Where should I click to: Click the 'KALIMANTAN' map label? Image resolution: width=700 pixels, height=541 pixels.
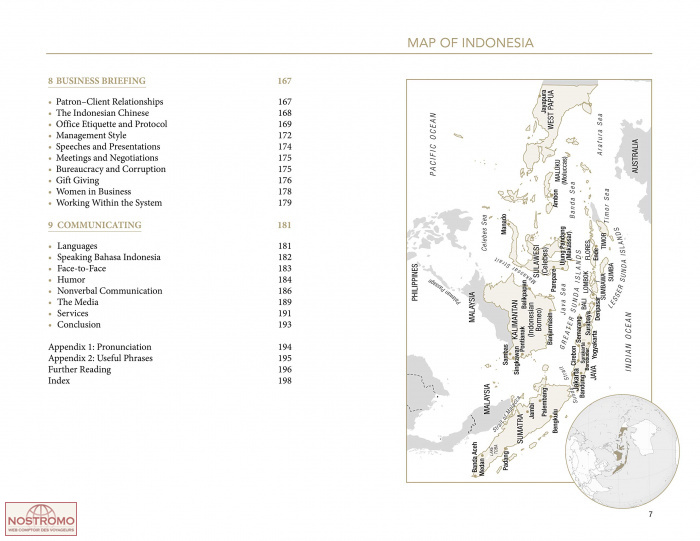coord(514,320)
